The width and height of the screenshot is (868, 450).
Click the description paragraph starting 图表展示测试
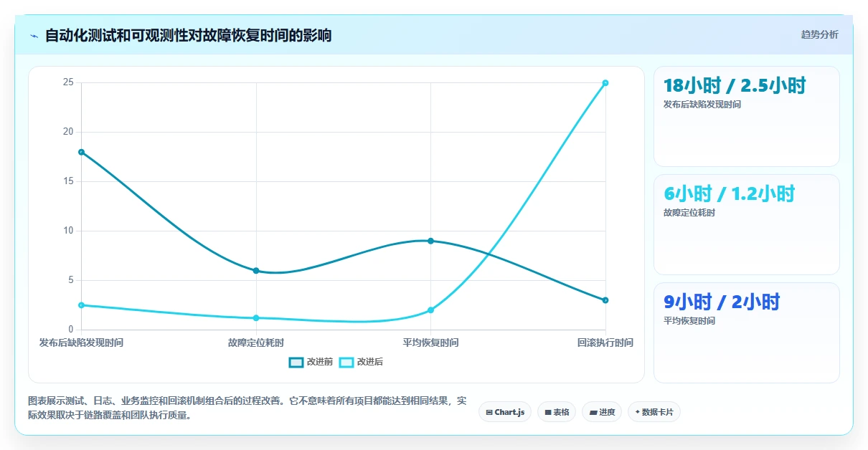[x=247, y=408]
